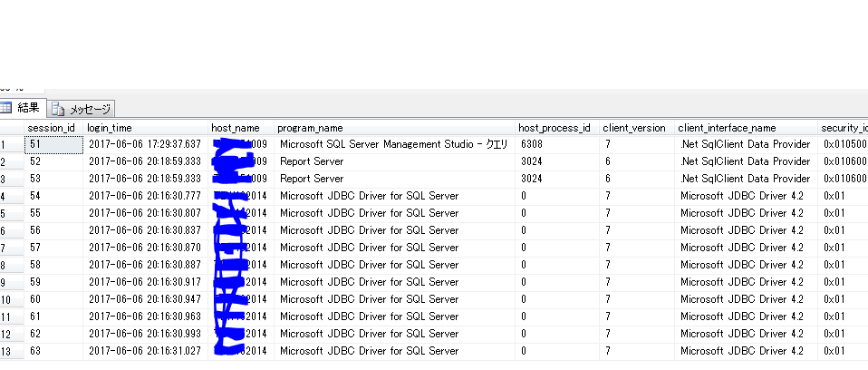This screenshot has height=370, width=868.
Task: Select host_process_id 3024 in session 52 row
Action: click(557, 161)
